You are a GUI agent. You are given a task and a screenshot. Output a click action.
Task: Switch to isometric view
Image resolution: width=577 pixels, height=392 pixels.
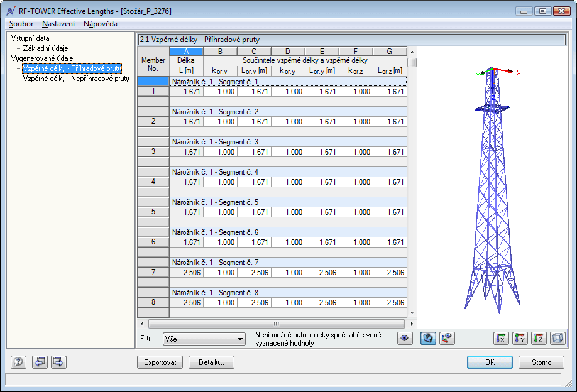click(558, 339)
